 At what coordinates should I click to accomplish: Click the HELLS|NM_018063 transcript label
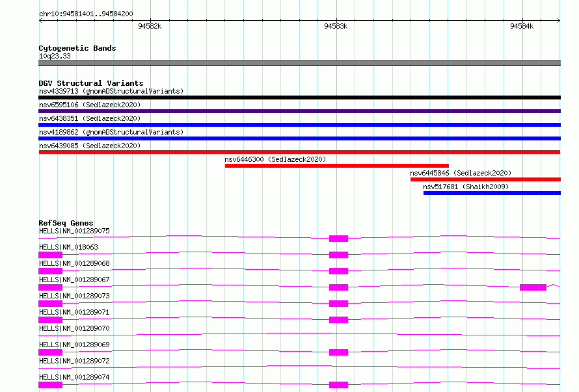tap(68, 247)
